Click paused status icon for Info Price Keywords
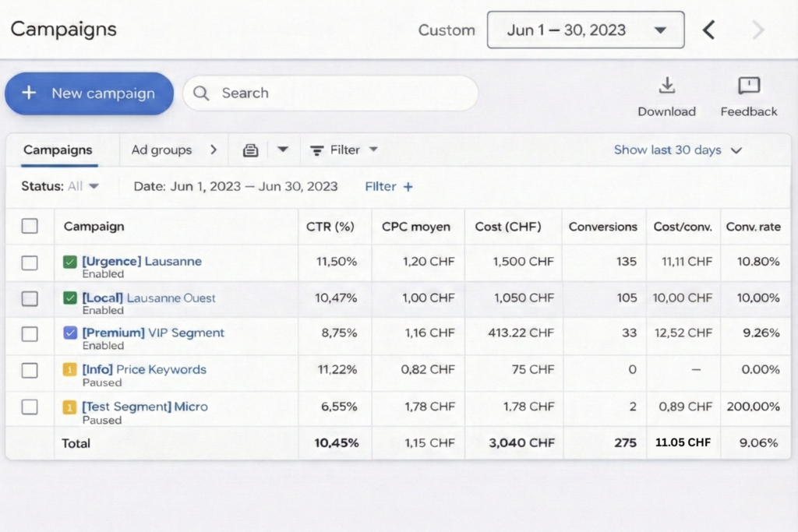This screenshot has width=798, height=532. pos(70,370)
